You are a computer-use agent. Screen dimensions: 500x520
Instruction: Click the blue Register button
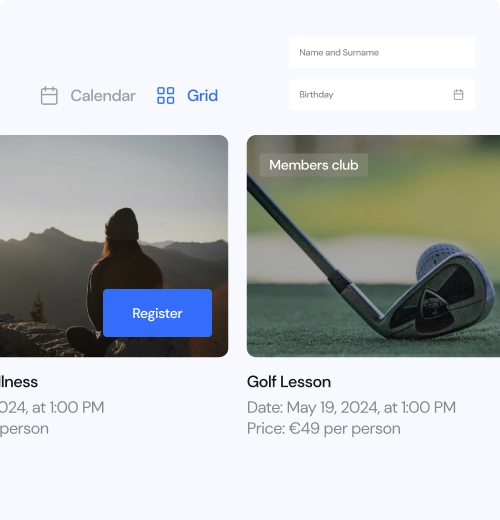coord(157,313)
